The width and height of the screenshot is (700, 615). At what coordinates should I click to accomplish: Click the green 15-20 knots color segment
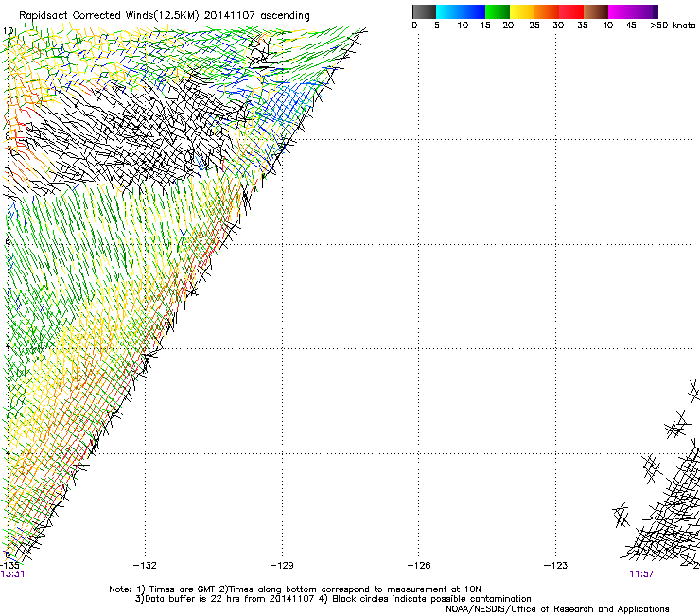(x=498, y=11)
